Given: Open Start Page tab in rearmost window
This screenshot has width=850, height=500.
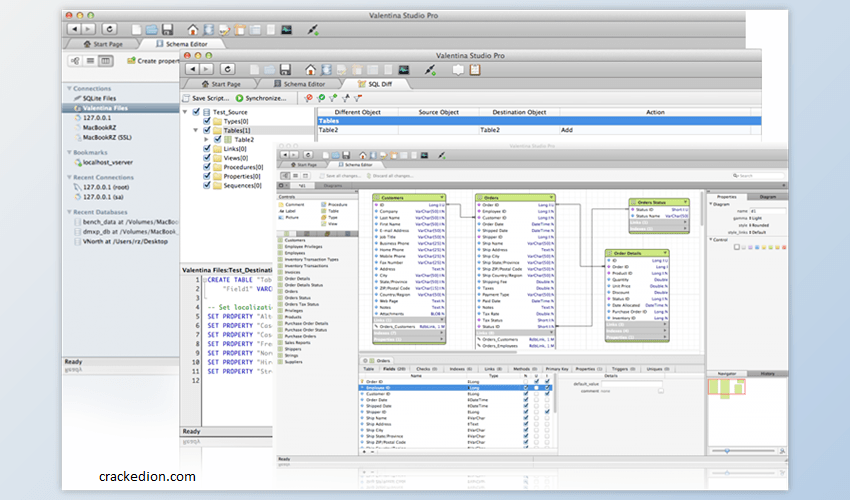Looking at the screenshot, I should 102,44.
